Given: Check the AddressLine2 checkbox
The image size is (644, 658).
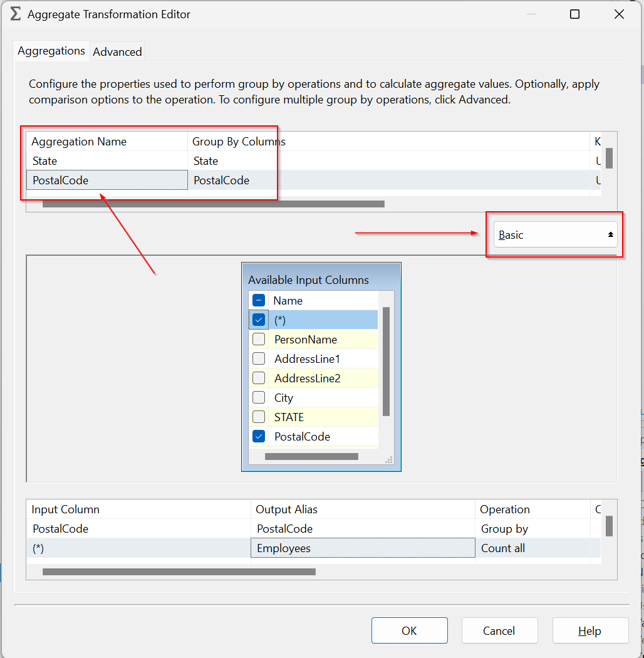Looking at the screenshot, I should (259, 378).
